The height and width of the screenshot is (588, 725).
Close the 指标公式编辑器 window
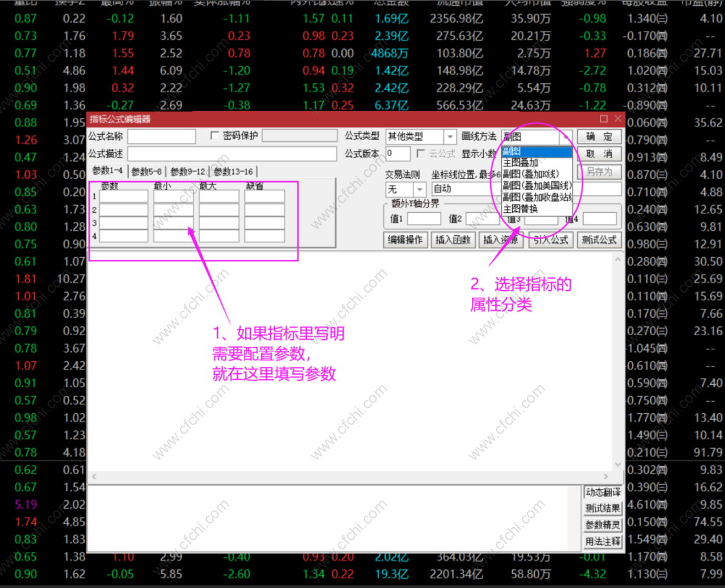(x=618, y=119)
